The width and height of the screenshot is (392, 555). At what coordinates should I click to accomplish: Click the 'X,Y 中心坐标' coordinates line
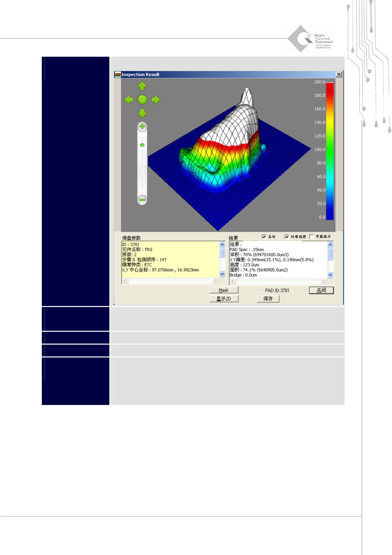(160, 270)
